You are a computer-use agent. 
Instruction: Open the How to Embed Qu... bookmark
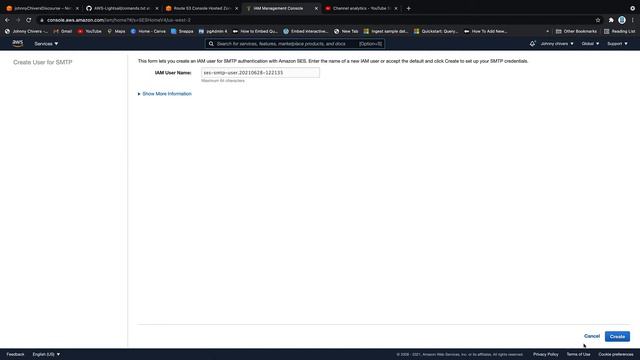pos(255,31)
